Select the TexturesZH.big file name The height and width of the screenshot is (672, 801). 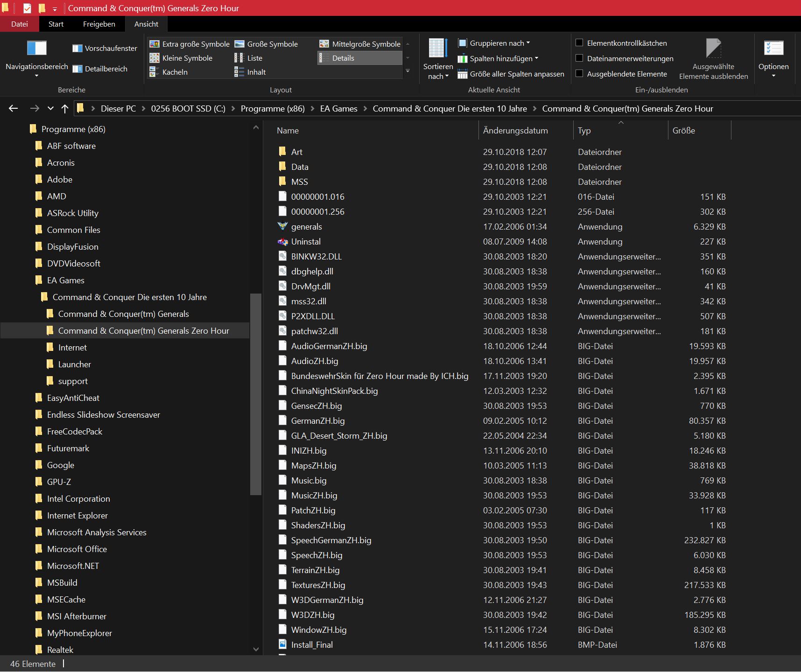318,585
